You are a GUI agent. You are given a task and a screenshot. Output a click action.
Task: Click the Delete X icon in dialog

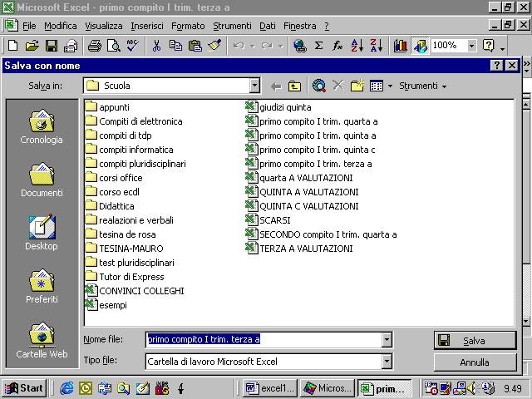click(x=338, y=86)
